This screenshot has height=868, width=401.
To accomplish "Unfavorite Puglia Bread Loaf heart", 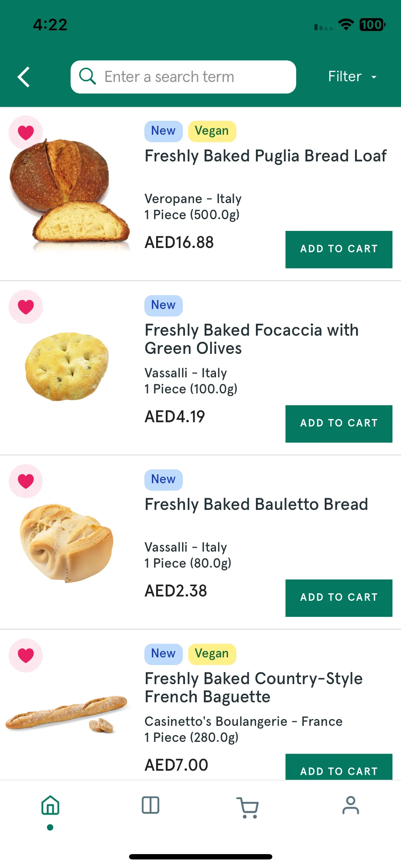I will pos(26,133).
